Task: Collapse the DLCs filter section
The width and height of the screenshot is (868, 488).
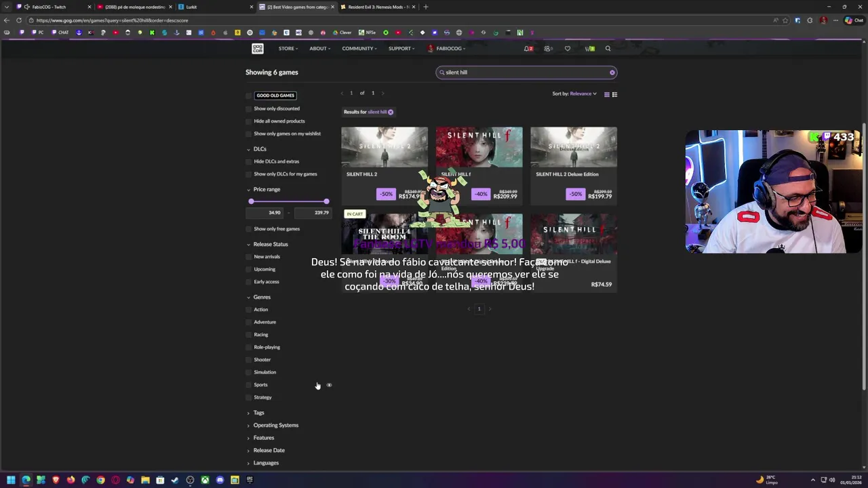Action: click(256, 149)
